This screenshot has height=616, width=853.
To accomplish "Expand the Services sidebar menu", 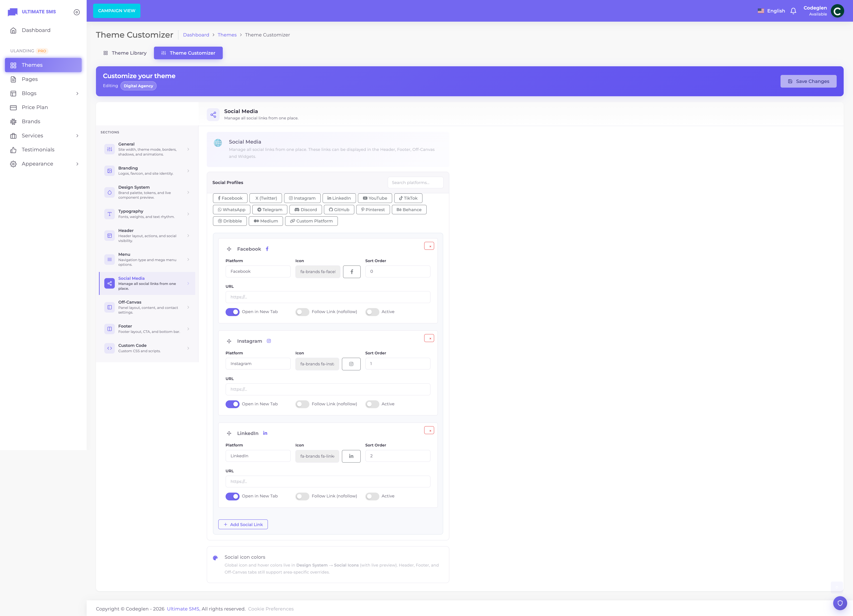I will click(x=43, y=136).
